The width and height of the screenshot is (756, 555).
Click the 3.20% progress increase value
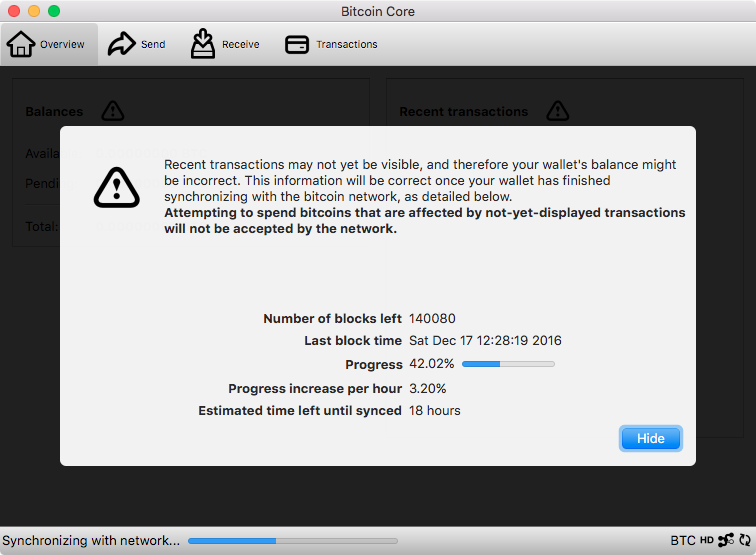428,389
